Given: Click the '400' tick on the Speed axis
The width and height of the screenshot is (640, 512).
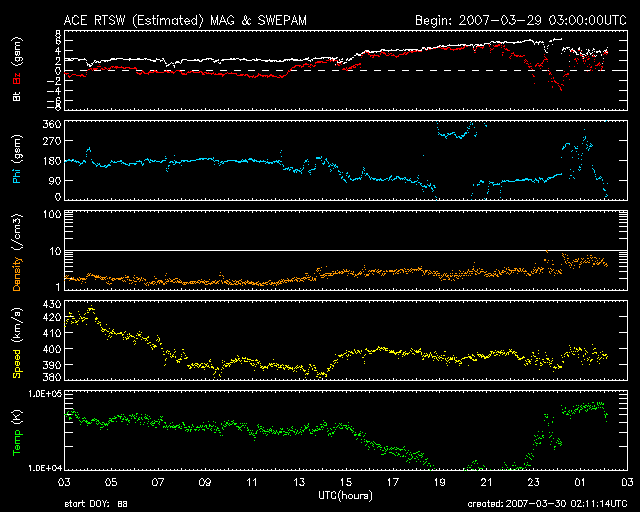Looking at the screenshot, I should pyautogui.click(x=52, y=349).
